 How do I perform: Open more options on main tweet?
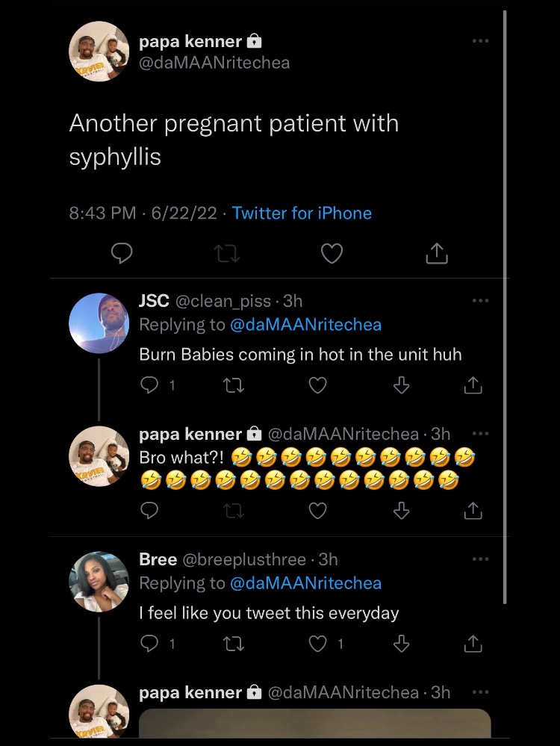pyautogui.click(x=480, y=41)
